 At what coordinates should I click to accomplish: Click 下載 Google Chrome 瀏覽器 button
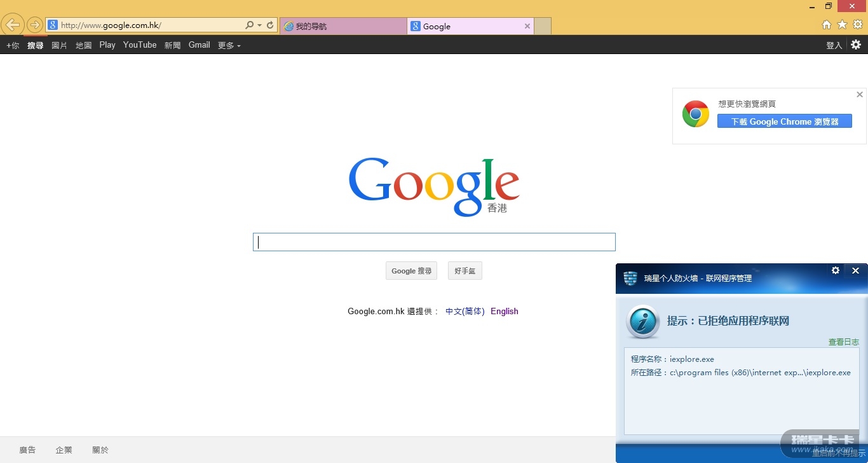click(x=785, y=121)
